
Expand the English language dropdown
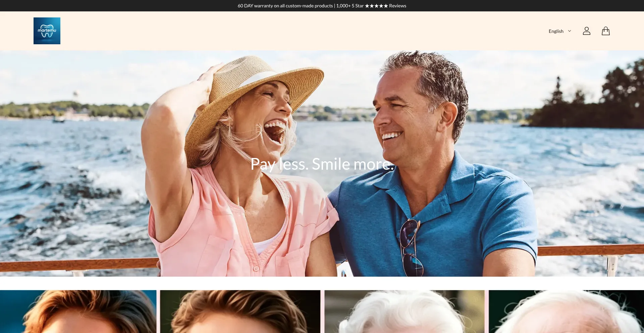coord(560,31)
